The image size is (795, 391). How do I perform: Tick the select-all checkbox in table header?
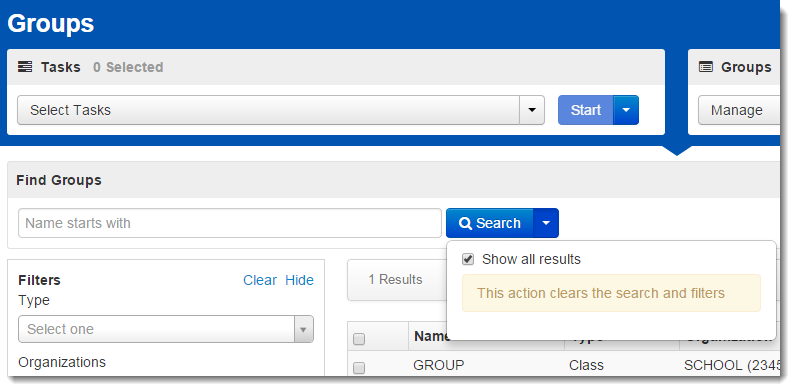click(359, 339)
